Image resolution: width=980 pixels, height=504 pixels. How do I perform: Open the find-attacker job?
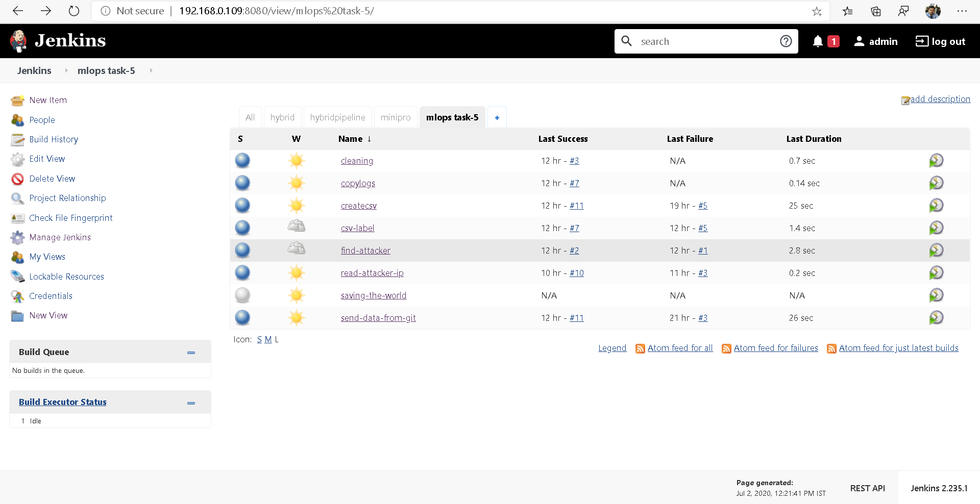pyautogui.click(x=365, y=250)
